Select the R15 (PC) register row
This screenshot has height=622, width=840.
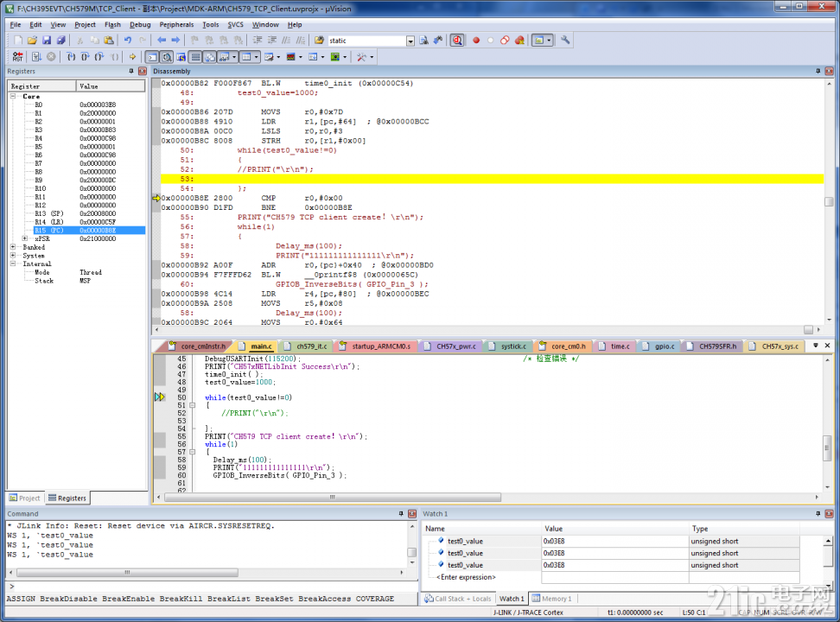point(76,231)
